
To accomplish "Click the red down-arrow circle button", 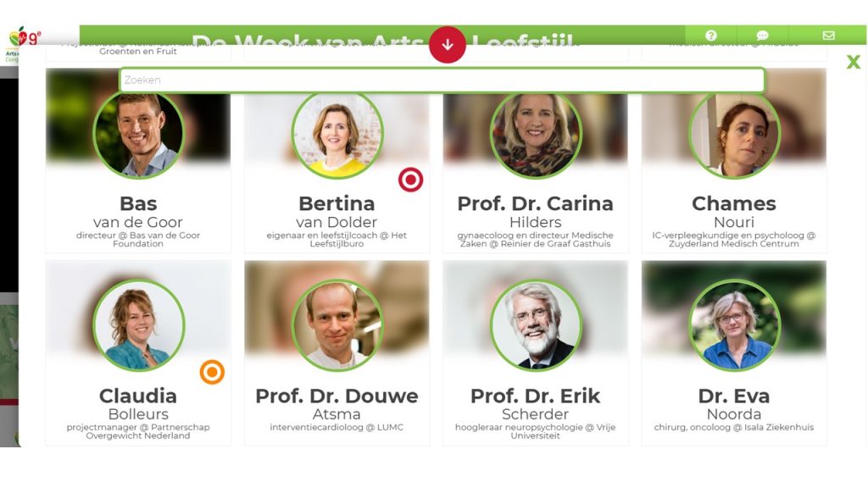I will [x=448, y=45].
